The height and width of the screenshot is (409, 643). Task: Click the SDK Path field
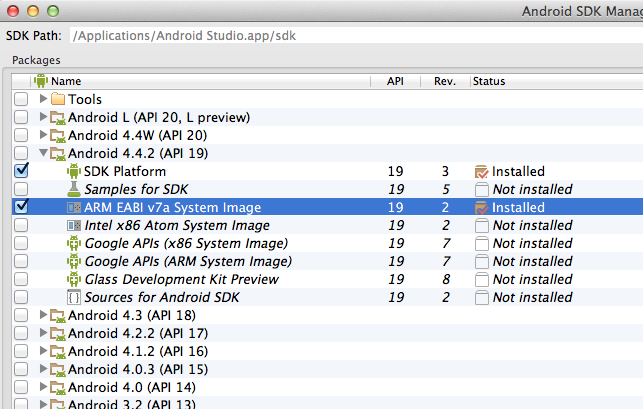pyautogui.click(x=356, y=36)
